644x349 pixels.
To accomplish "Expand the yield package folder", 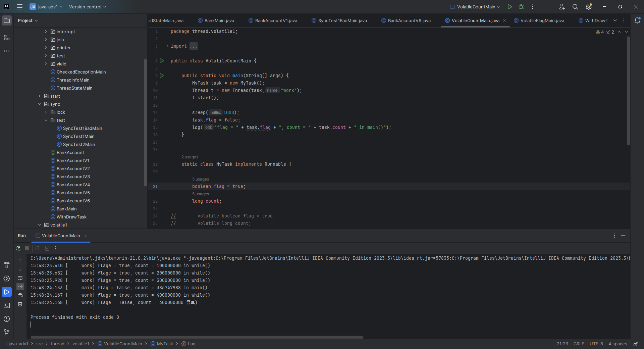I will [x=46, y=64].
